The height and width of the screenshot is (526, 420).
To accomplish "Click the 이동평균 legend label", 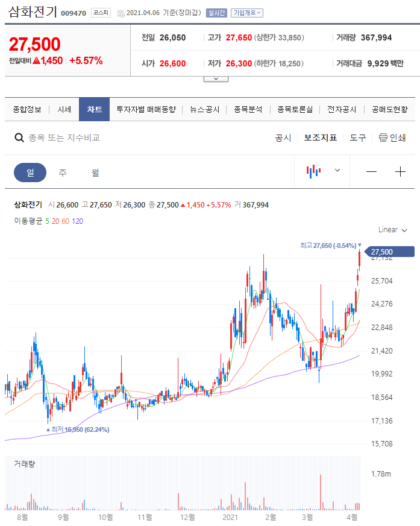I will click(x=28, y=221).
